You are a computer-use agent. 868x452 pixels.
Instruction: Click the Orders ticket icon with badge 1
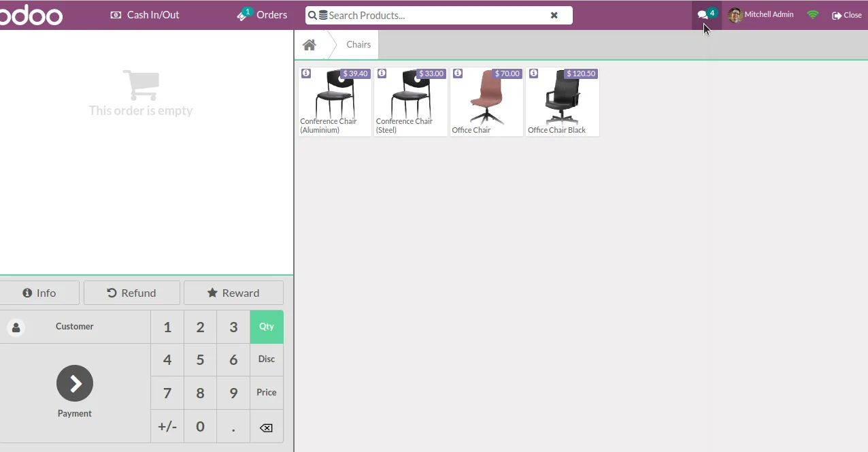244,14
